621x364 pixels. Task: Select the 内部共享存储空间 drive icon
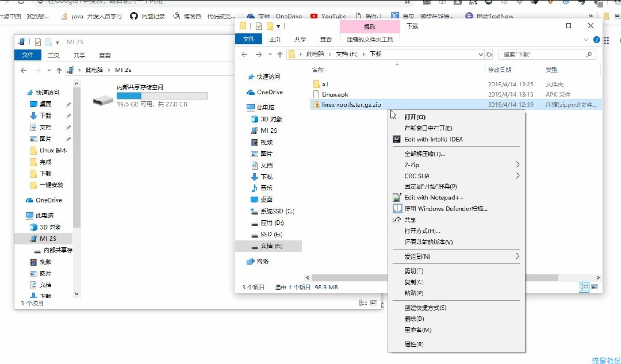tap(103, 100)
